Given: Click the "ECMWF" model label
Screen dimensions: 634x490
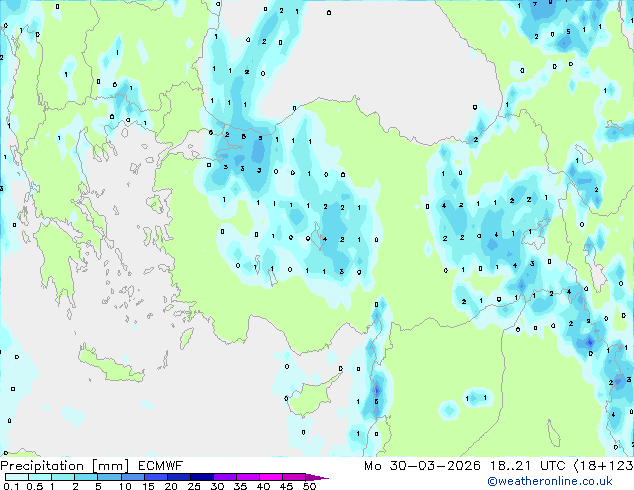Looking at the screenshot, I should coord(161,466).
